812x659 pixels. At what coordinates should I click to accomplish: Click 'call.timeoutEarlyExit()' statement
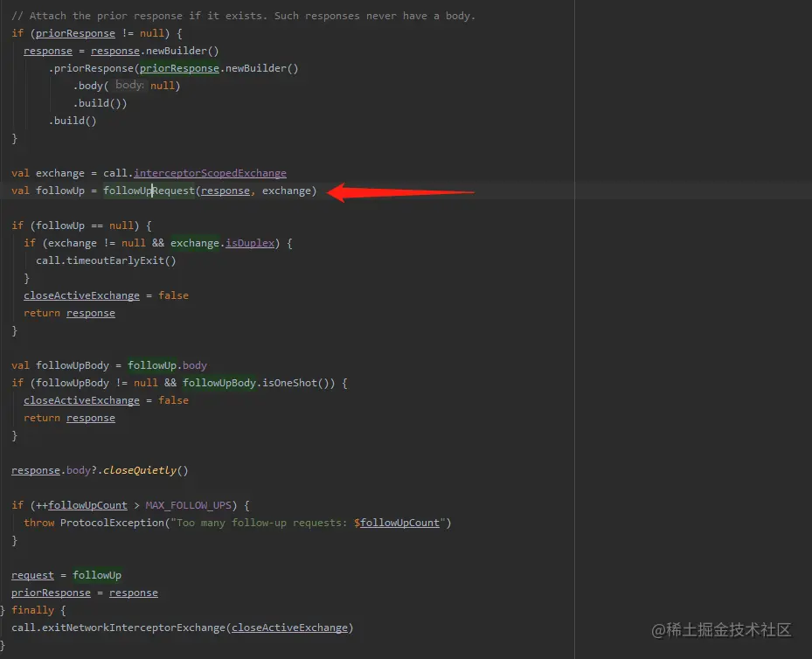[106, 260]
